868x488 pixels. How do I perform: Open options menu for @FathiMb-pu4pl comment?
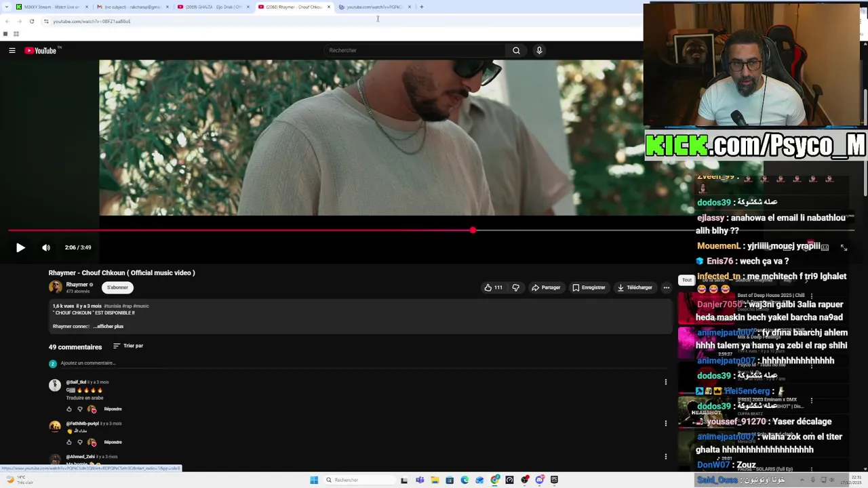(665, 423)
